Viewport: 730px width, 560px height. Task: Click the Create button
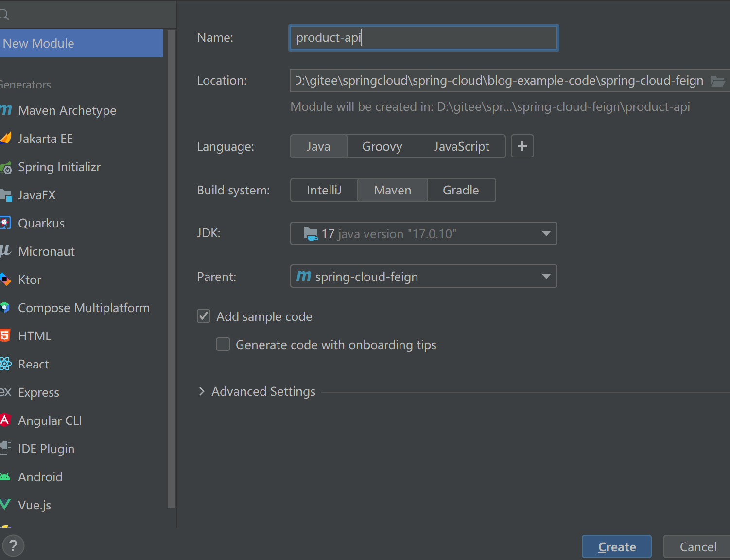616,547
